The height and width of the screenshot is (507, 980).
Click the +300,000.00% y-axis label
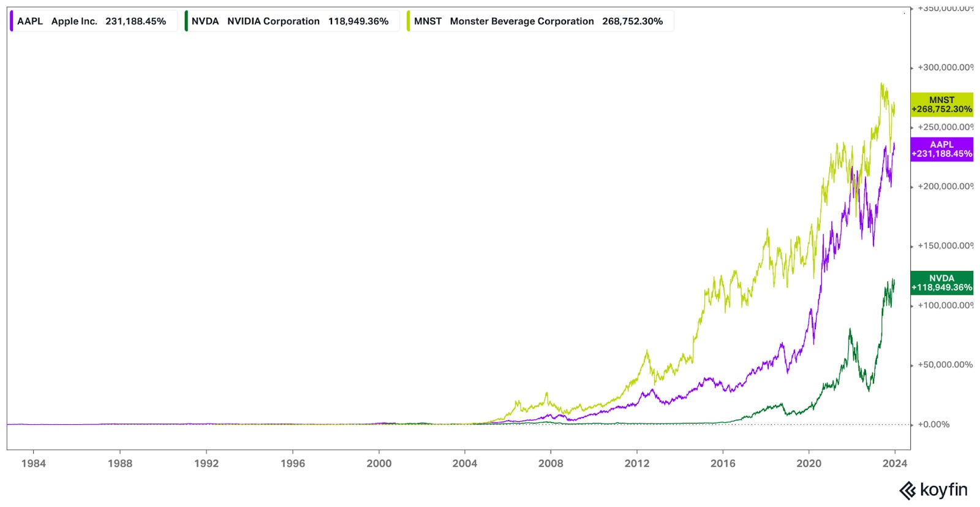pyautogui.click(x=945, y=67)
